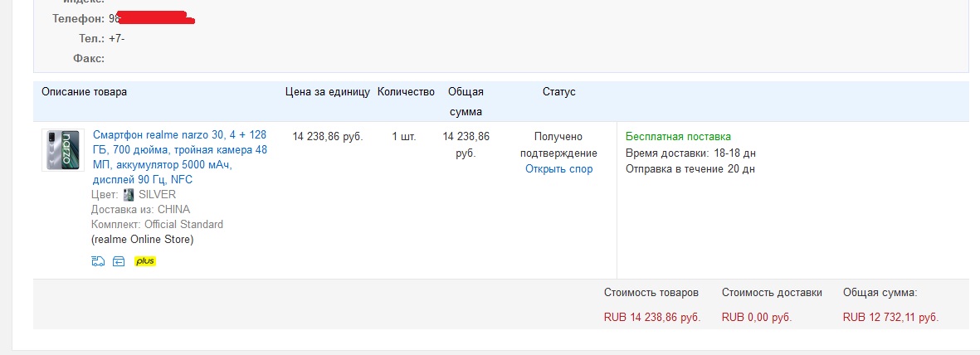This screenshot has width=980, height=355.
Task: Click the return box icon with arrow
Action: point(119,261)
